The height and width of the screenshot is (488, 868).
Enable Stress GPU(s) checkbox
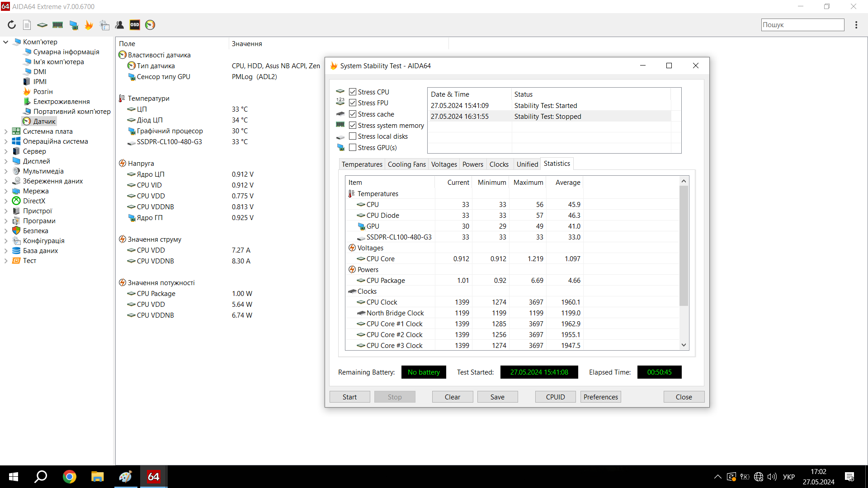tap(353, 147)
